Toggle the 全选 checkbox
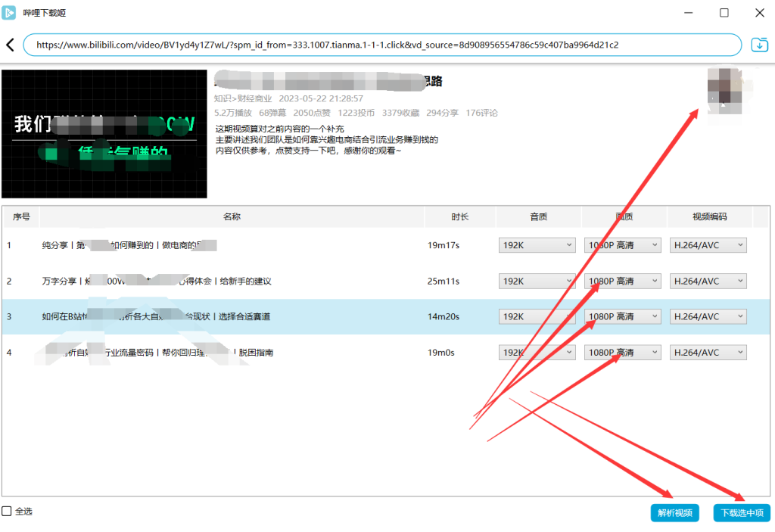The height and width of the screenshot is (532, 775). click(x=7, y=512)
